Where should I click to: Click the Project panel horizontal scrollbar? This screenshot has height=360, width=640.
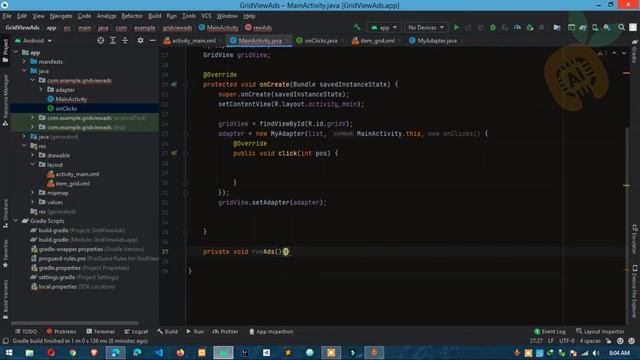[74, 323]
